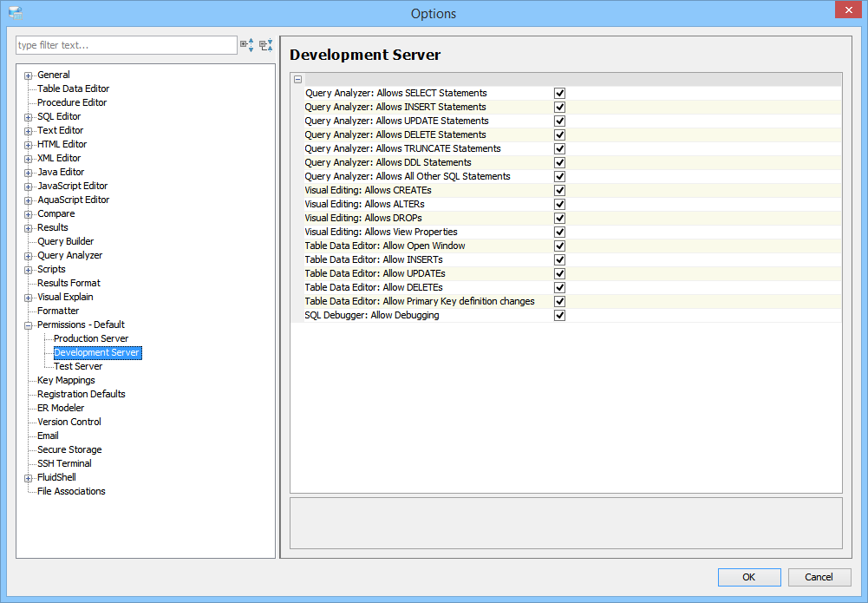Toggle Allow Primary Key definition changes checkbox
Screen dimensions: 868x603
(x=559, y=301)
